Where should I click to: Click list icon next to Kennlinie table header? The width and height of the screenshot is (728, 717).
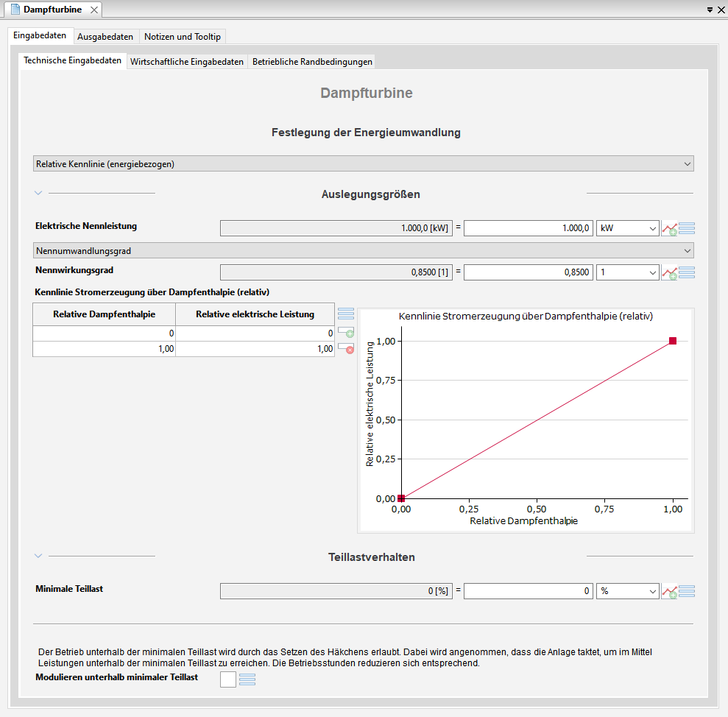346,314
